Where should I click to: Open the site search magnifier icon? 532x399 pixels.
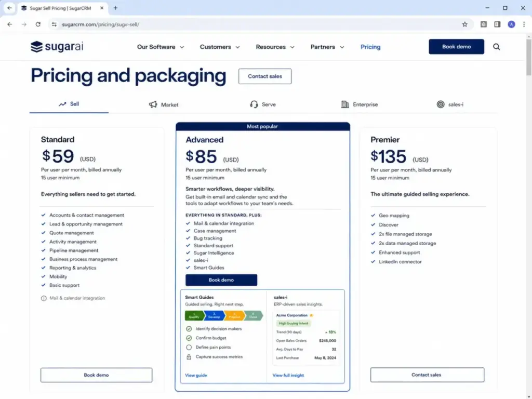[496, 47]
